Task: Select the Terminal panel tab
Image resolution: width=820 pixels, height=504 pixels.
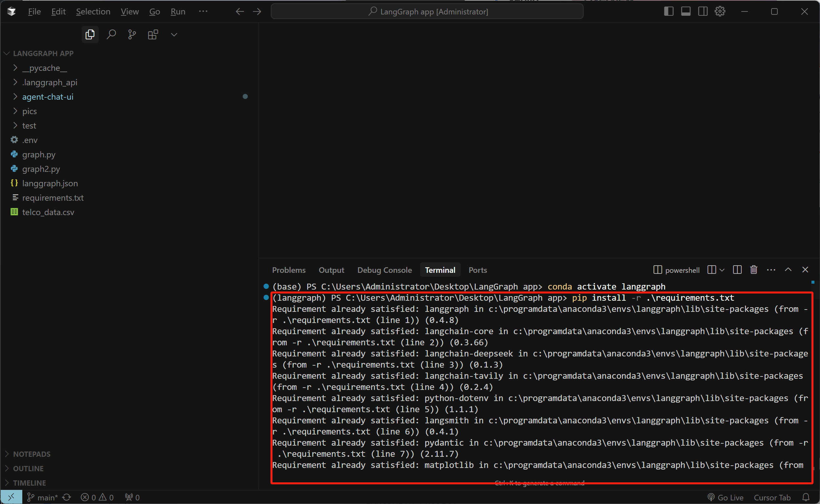Action: coord(440,270)
